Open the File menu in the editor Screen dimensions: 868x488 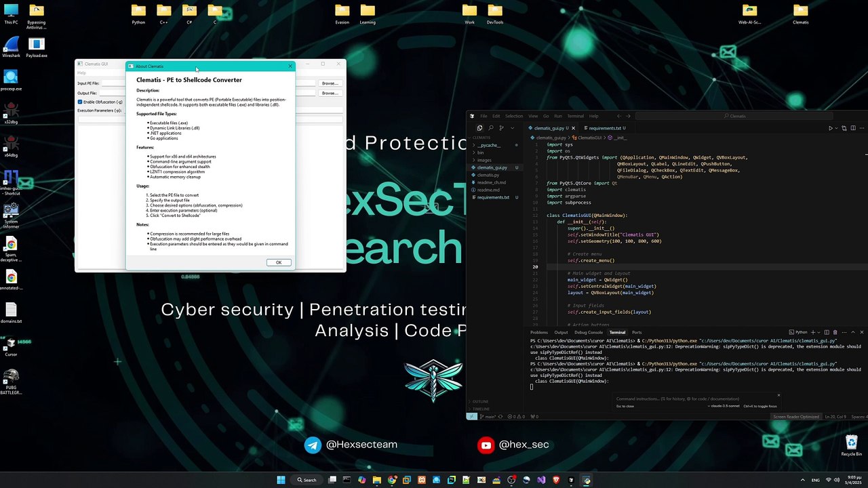coord(484,116)
